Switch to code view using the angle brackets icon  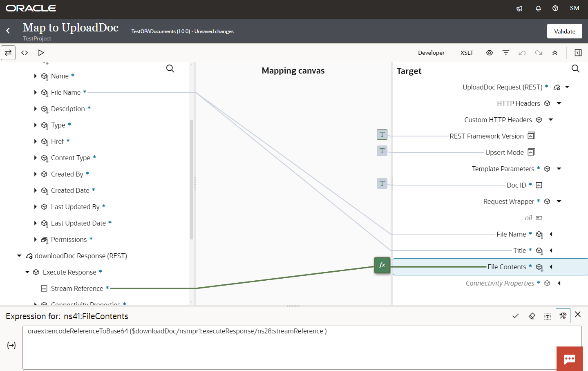pyautogui.click(x=24, y=53)
